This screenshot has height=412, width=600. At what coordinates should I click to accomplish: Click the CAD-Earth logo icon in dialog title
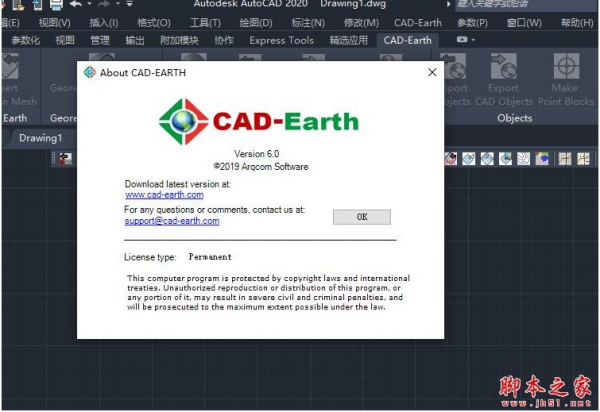click(90, 72)
